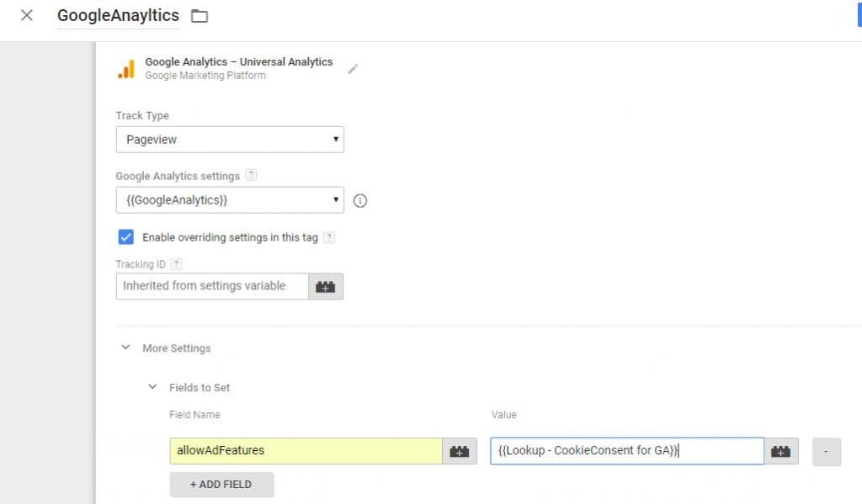Click the + ADD FIELD button
This screenshot has height=504, width=862.
[221, 484]
